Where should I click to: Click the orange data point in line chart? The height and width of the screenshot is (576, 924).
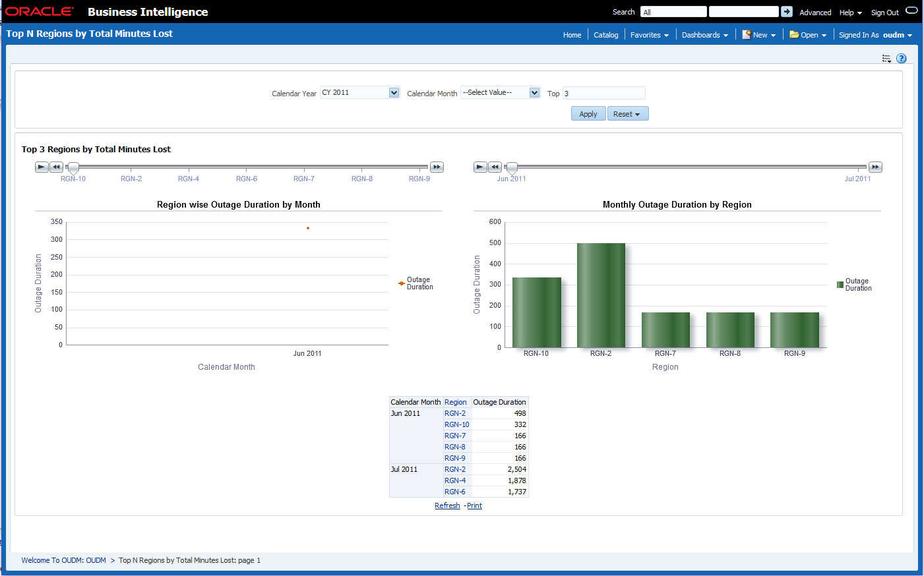pos(308,228)
